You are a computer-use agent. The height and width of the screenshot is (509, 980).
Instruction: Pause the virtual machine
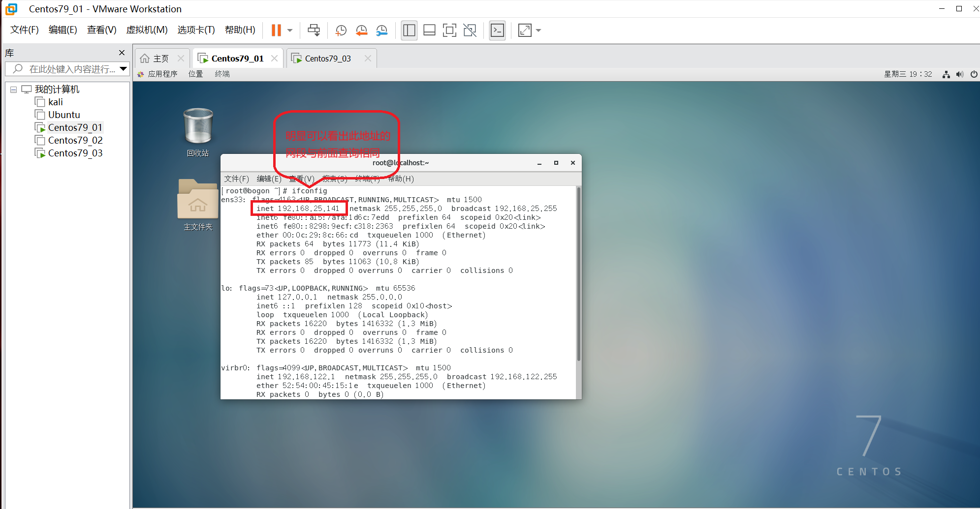click(x=276, y=30)
